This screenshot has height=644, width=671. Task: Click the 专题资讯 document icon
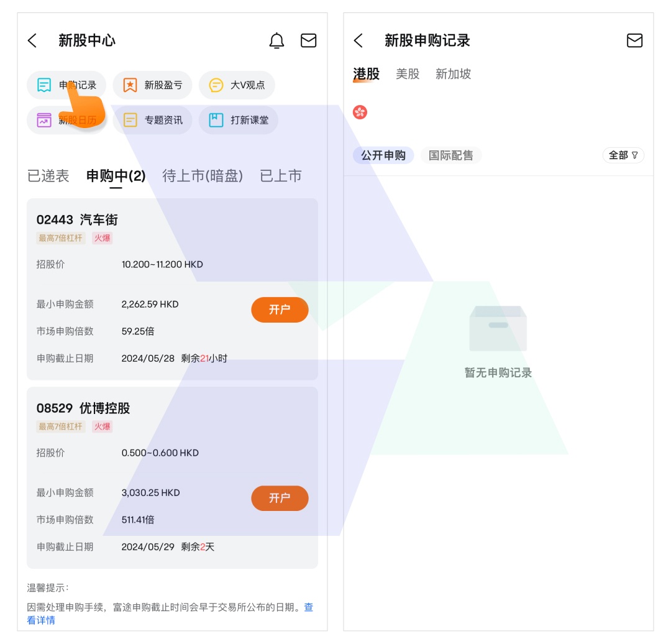click(130, 120)
